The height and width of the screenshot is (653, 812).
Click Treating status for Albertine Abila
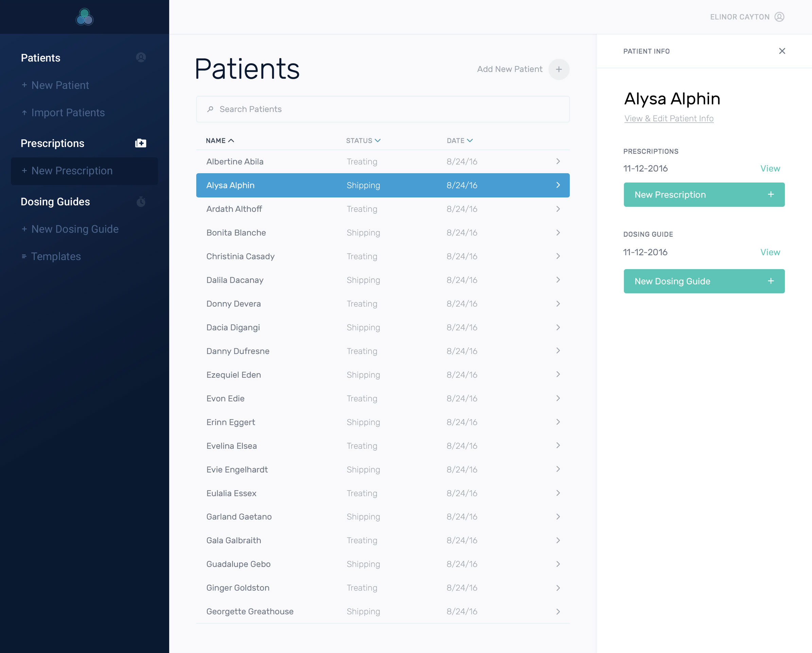pos(361,162)
